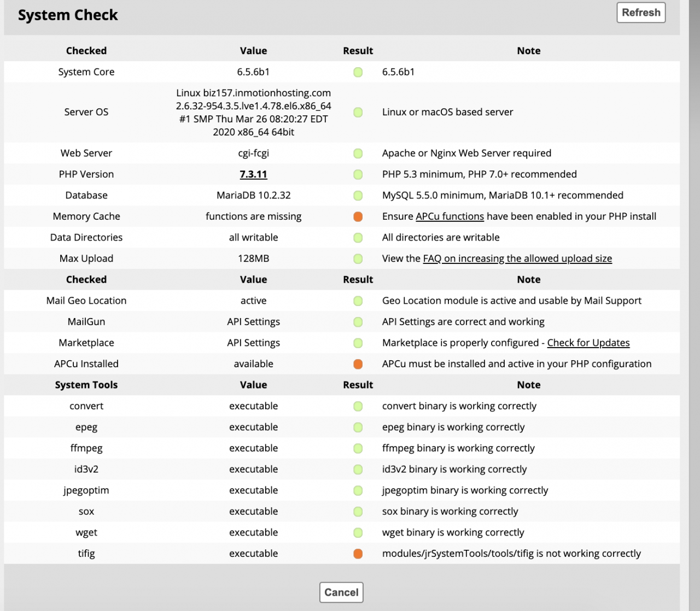
Task: Click the green status dot for wget
Action: point(358,533)
